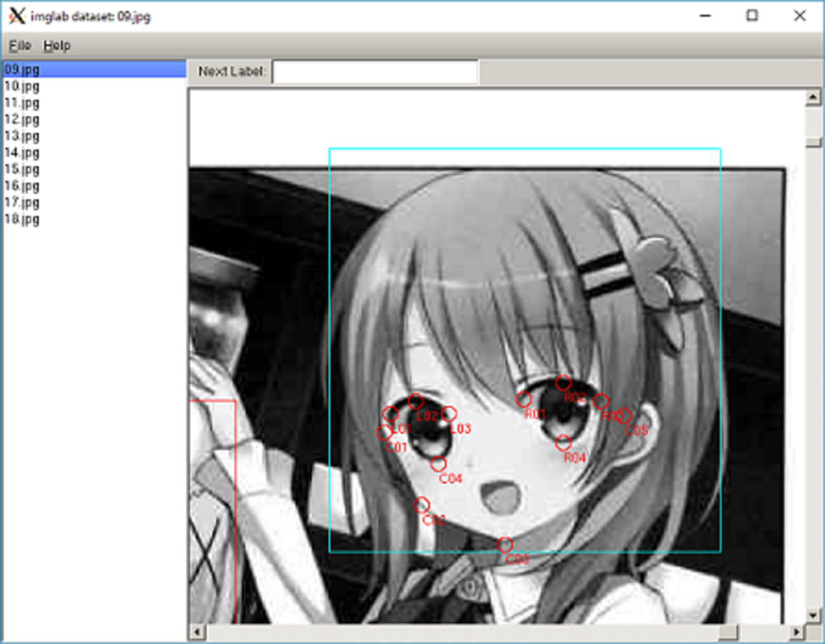The width and height of the screenshot is (825, 644).
Task: Select 14.jpg in the image list
Action: click(94, 152)
